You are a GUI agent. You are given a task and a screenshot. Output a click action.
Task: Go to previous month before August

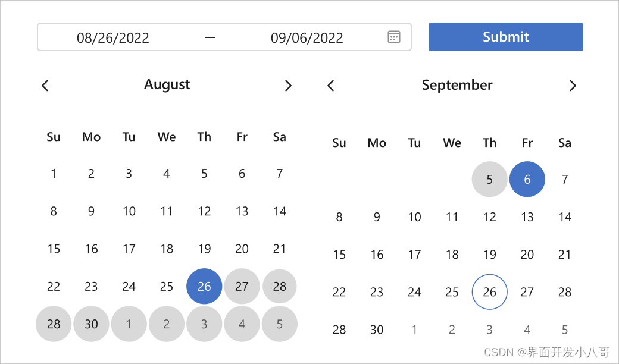[45, 86]
